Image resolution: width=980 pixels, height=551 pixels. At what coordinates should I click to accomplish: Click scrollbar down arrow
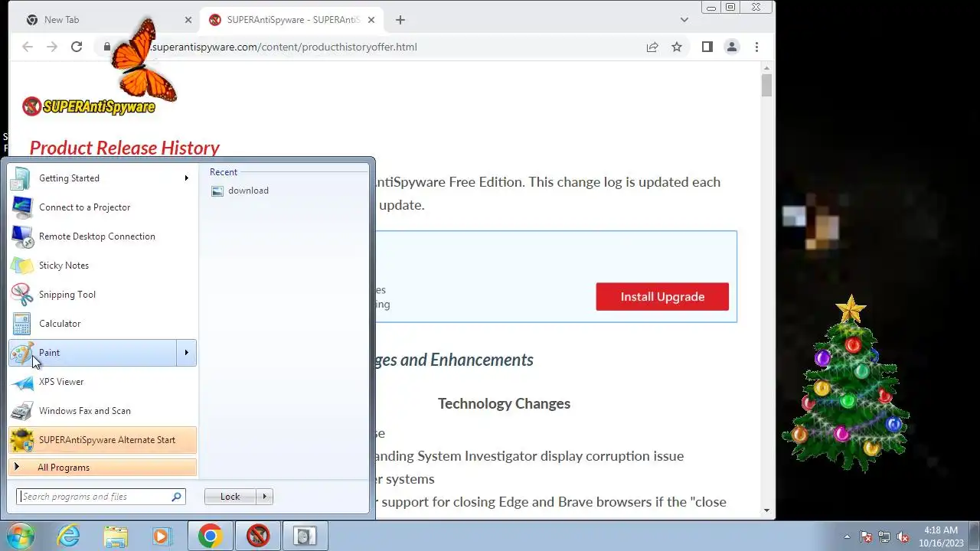coord(767,510)
